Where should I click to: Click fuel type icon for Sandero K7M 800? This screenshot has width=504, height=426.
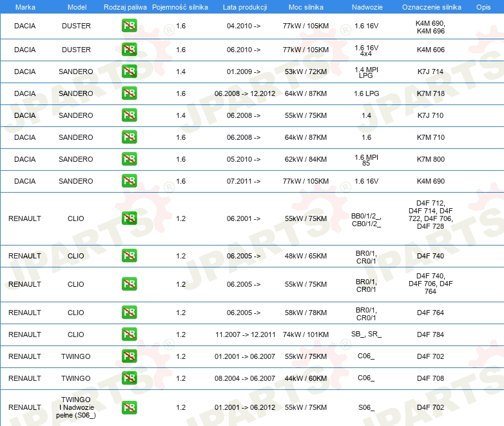(129, 159)
